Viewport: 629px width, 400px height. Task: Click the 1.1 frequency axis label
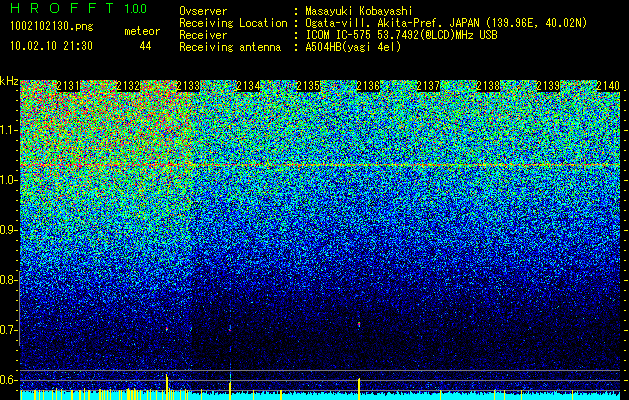9,130
